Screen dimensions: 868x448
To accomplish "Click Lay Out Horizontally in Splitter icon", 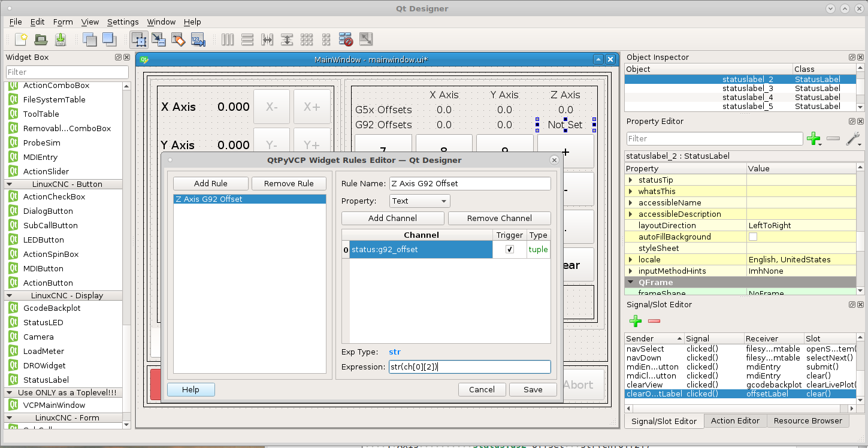I will pos(267,40).
